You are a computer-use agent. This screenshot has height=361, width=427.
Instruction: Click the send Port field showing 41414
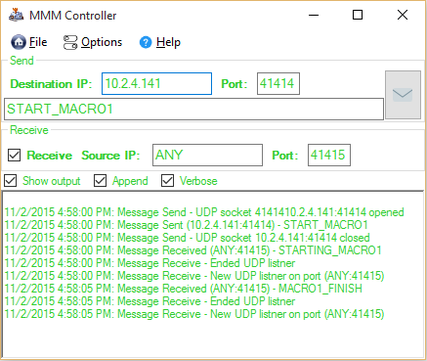(278, 84)
